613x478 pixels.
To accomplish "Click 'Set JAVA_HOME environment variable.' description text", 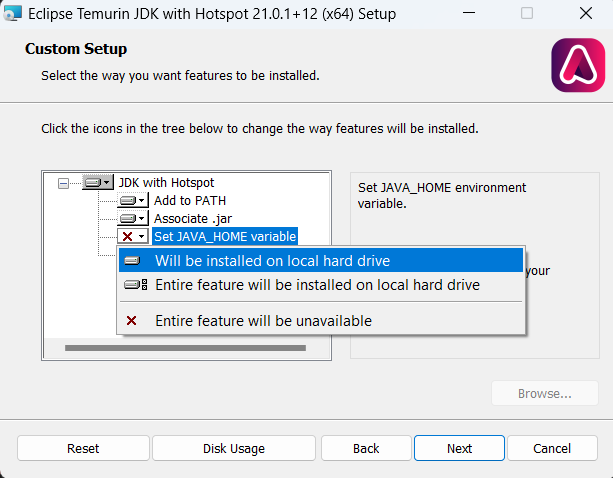I will (x=442, y=195).
